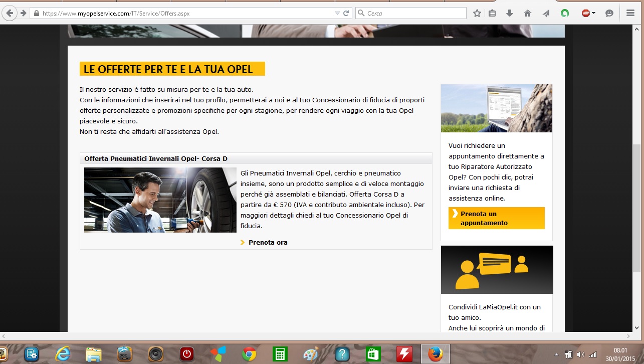644x364 pixels.
Task: Expand the Adblock Plus dropdown arrow
Action: point(594,14)
